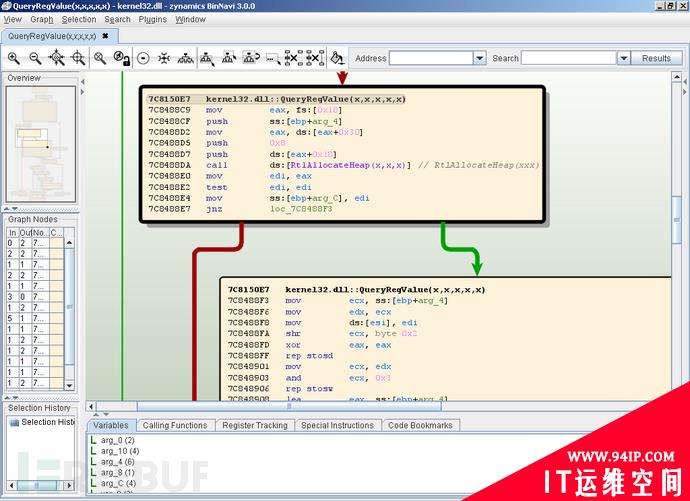The height and width of the screenshot is (501, 690).
Task: Select child nodes of selection icon
Action: click(x=207, y=58)
